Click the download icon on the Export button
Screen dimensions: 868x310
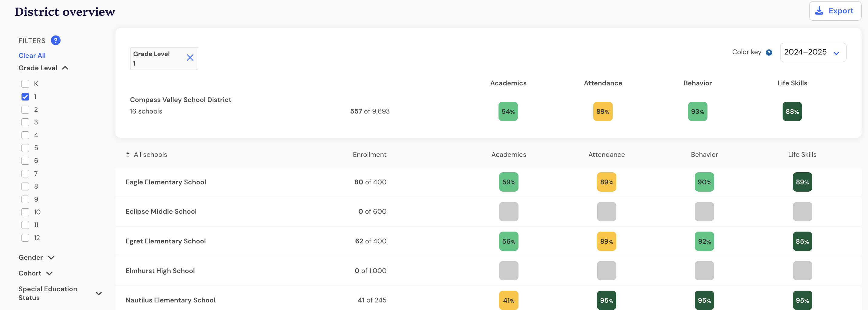pos(819,11)
